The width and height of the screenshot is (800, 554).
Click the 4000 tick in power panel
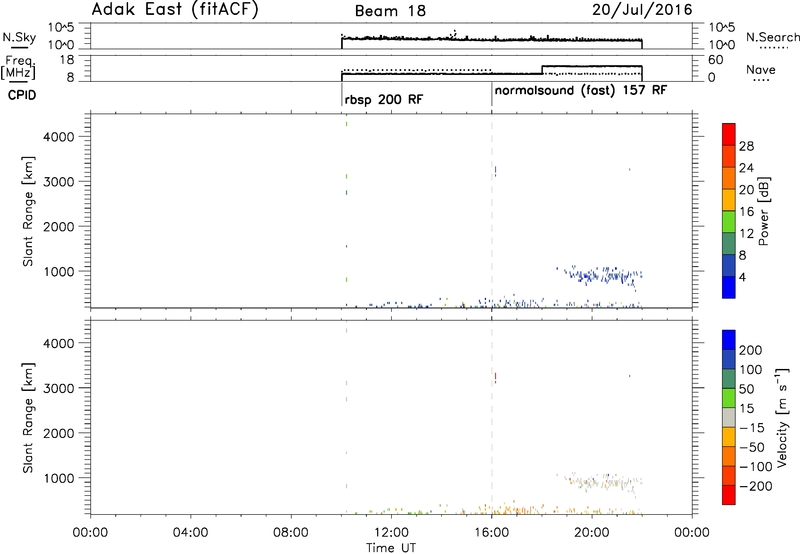(59, 137)
